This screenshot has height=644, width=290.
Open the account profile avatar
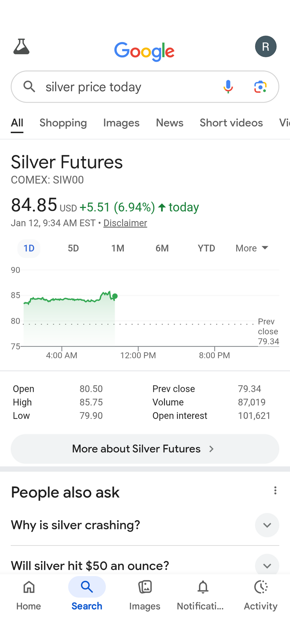[265, 46]
